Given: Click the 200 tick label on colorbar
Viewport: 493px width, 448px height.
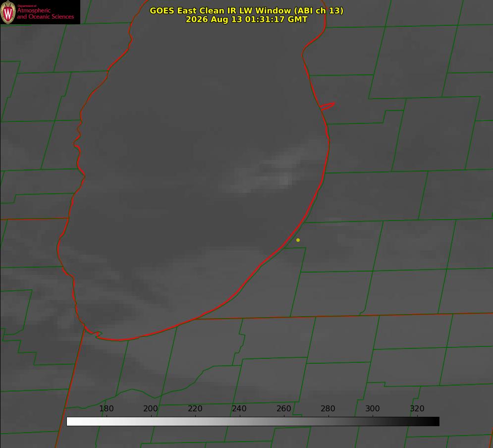Looking at the screenshot, I should 151,408.
